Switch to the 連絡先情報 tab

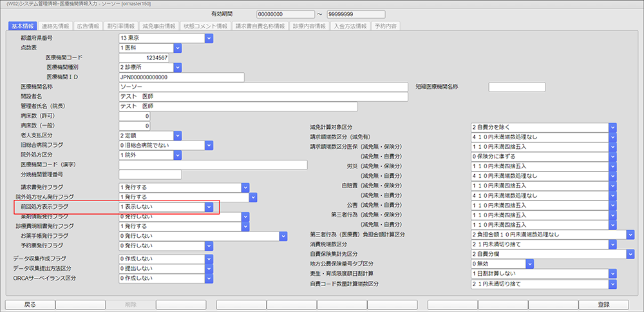(x=55, y=26)
